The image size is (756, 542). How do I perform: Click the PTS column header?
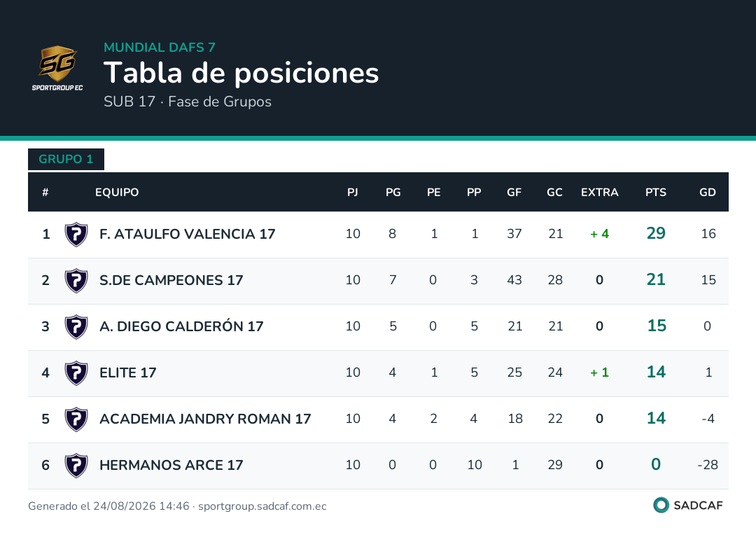(656, 192)
